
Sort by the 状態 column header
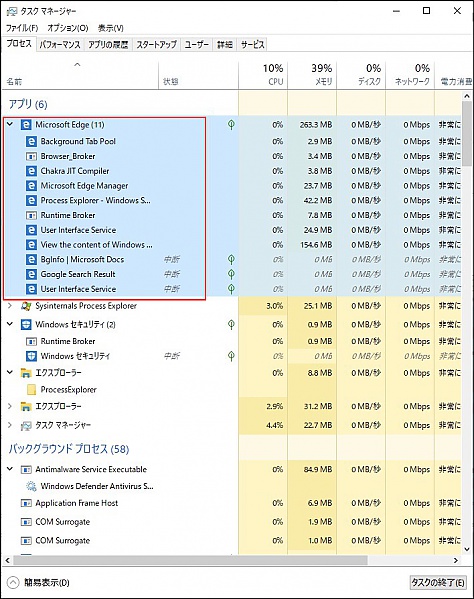pos(198,75)
